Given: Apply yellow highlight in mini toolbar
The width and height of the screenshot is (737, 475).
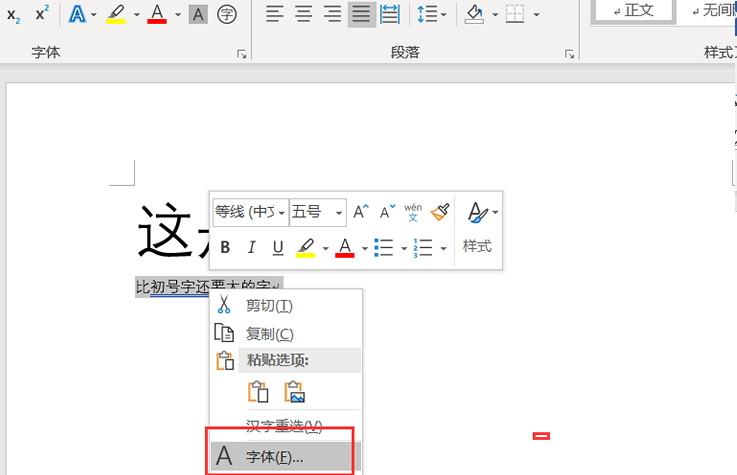Looking at the screenshot, I should 306,248.
